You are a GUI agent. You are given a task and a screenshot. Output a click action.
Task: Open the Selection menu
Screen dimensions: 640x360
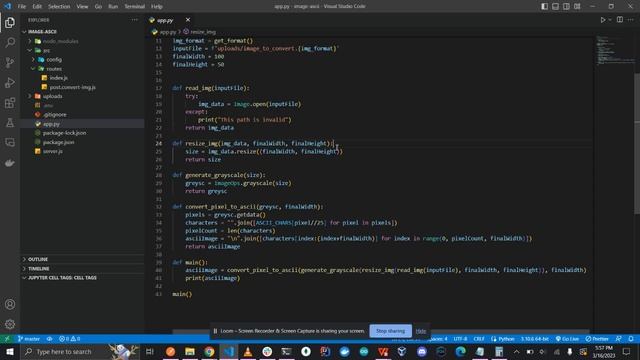tap(59, 7)
